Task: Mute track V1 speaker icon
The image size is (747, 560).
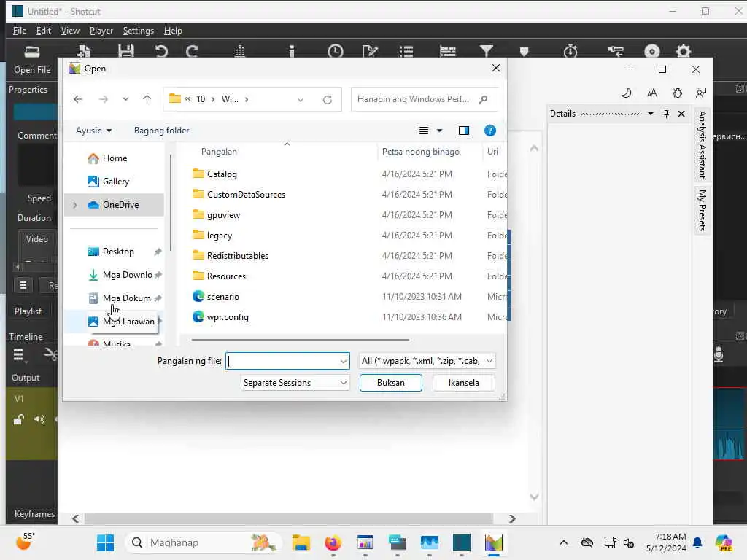Action: coord(39,419)
